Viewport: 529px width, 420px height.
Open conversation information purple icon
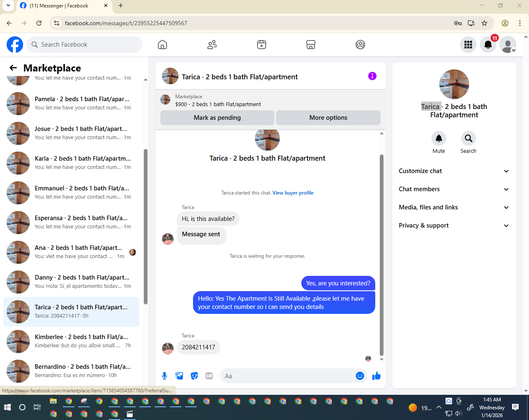point(372,76)
